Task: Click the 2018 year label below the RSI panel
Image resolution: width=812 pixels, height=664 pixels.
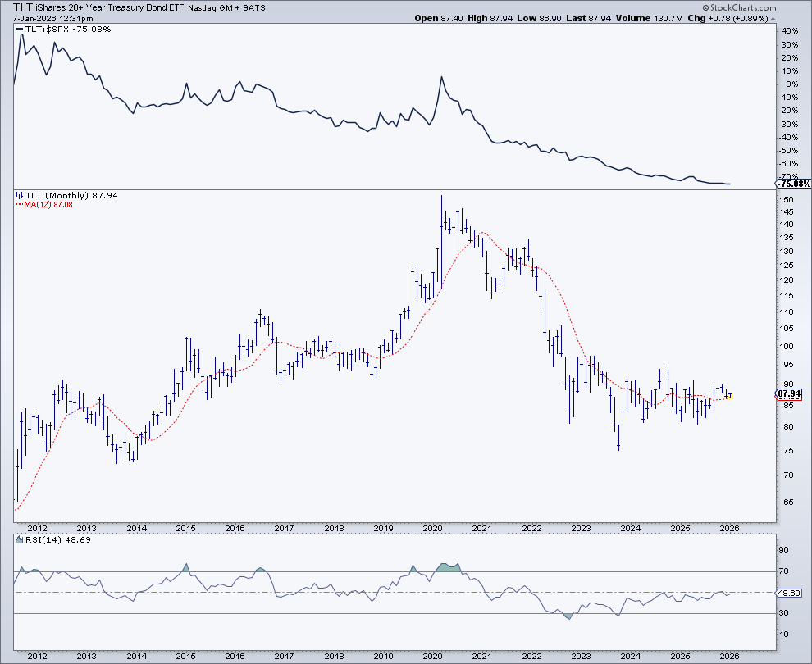Action: point(334,657)
